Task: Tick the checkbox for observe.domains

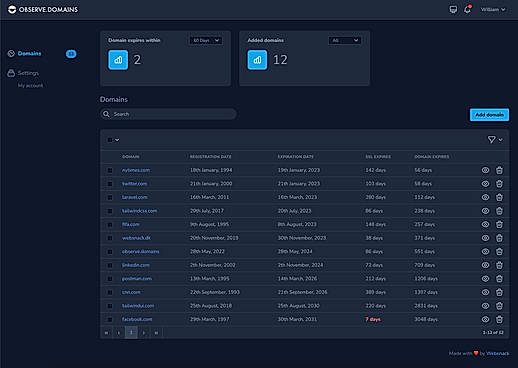Action: (110, 252)
